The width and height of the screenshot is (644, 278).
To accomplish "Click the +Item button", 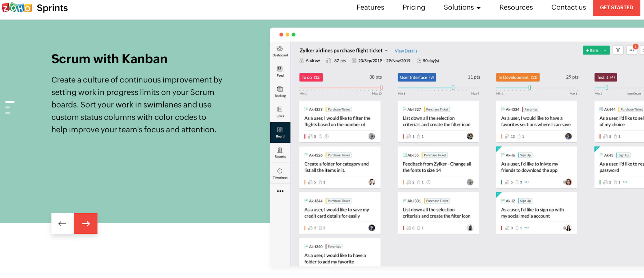I will click(592, 50).
